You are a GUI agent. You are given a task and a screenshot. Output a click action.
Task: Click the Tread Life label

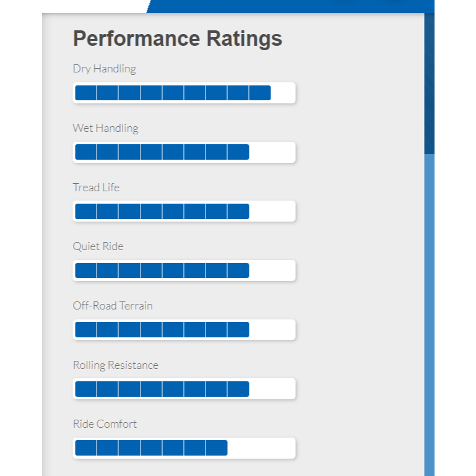click(96, 188)
